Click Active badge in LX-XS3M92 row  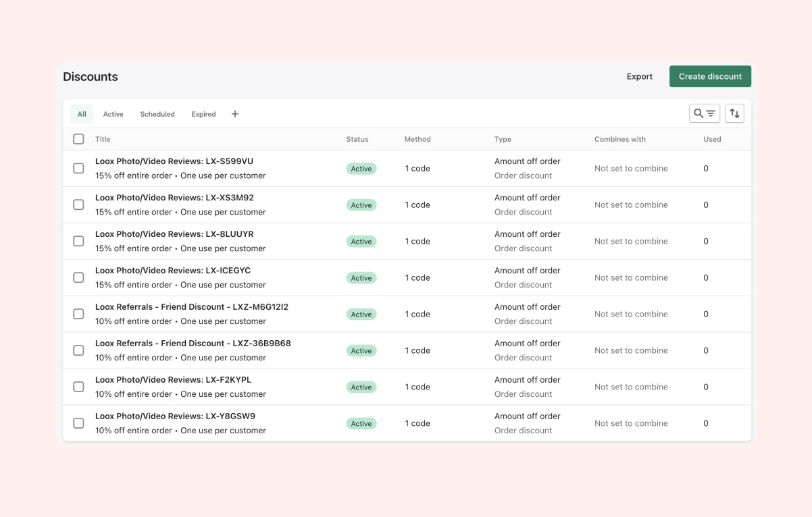[361, 205]
